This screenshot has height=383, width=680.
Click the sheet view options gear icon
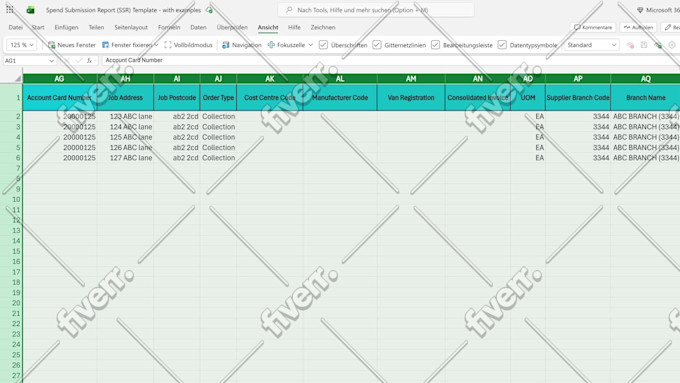[x=672, y=45]
